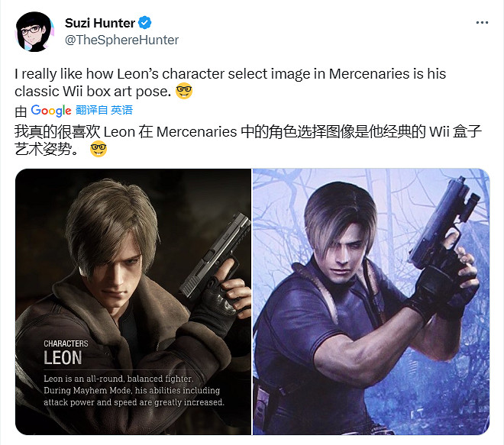
Task: Click the CHARACTERS label in left image
Action: tap(66, 343)
